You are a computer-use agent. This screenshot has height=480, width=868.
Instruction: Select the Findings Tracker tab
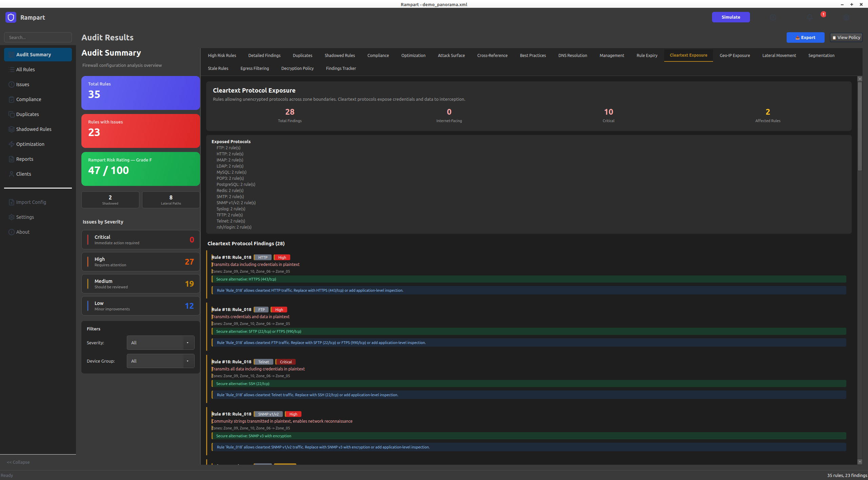pyautogui.click(x=341, y=68)
